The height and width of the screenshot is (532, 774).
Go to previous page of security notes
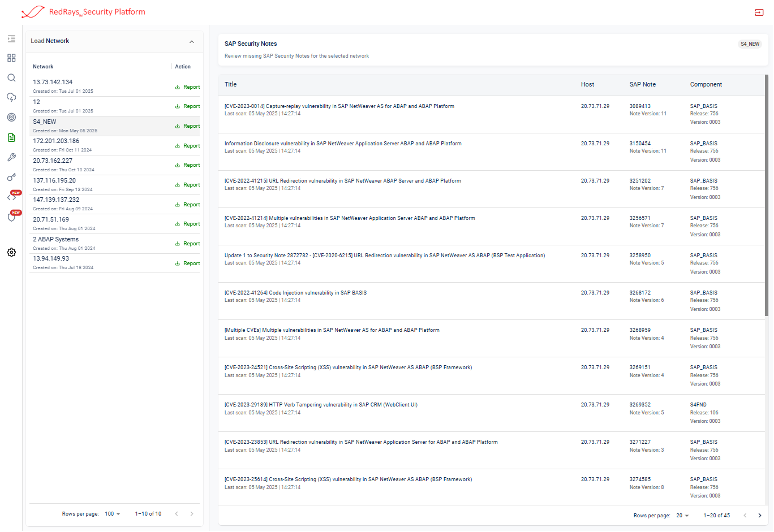pyautogui.click(x=745, y=516)
